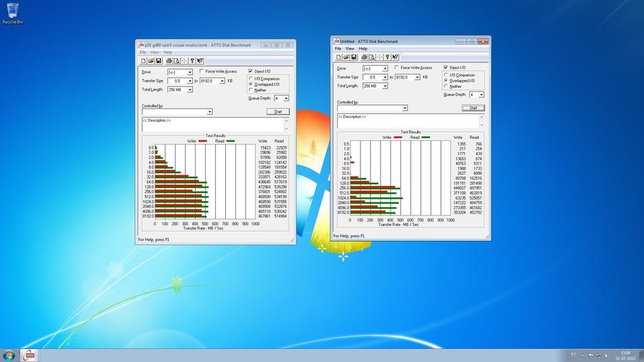Uncheck Direct I/O in the msahci.bmk window
The width and height of the screenshot is (644, 362).
pos(252,72)
